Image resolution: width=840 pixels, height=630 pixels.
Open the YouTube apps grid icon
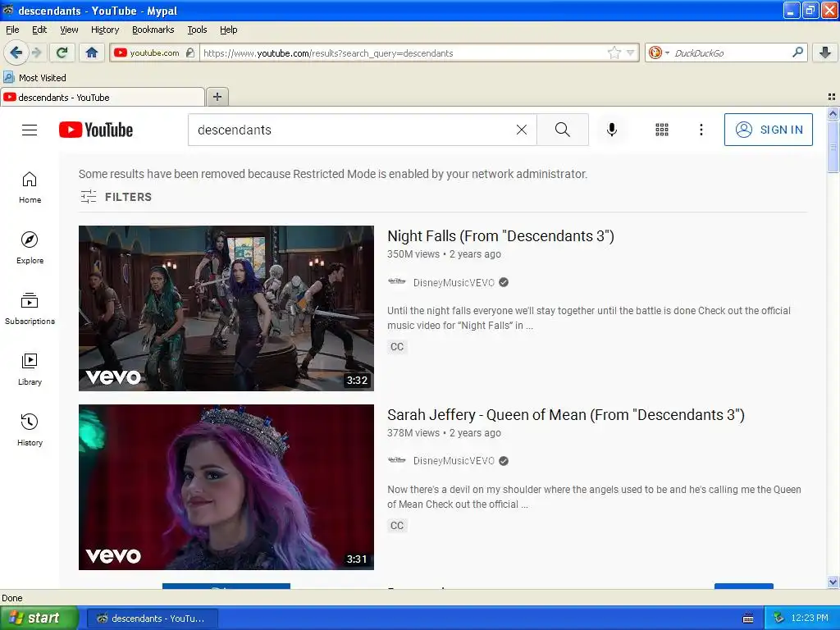point(662,130)
